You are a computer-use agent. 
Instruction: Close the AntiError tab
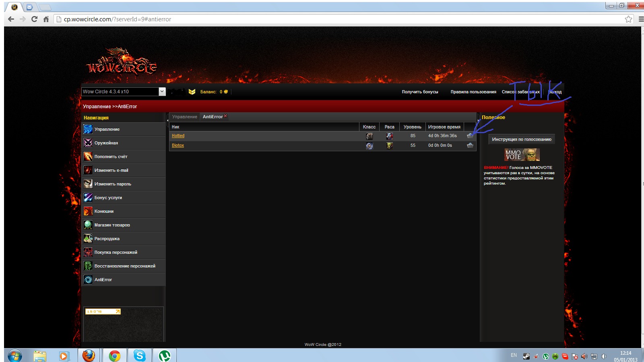(x=225, y=116)
